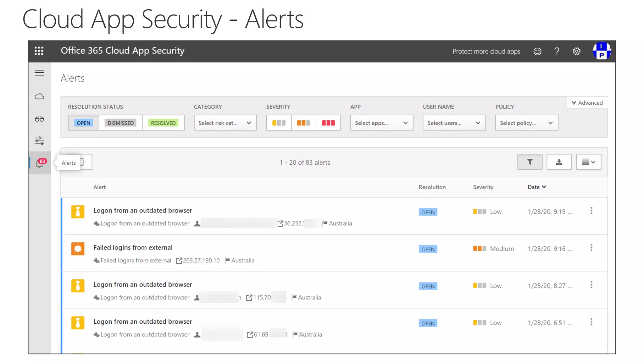Open the Control sliders sidebar icon
Screen dimensions: 644x362
[39, 140]
